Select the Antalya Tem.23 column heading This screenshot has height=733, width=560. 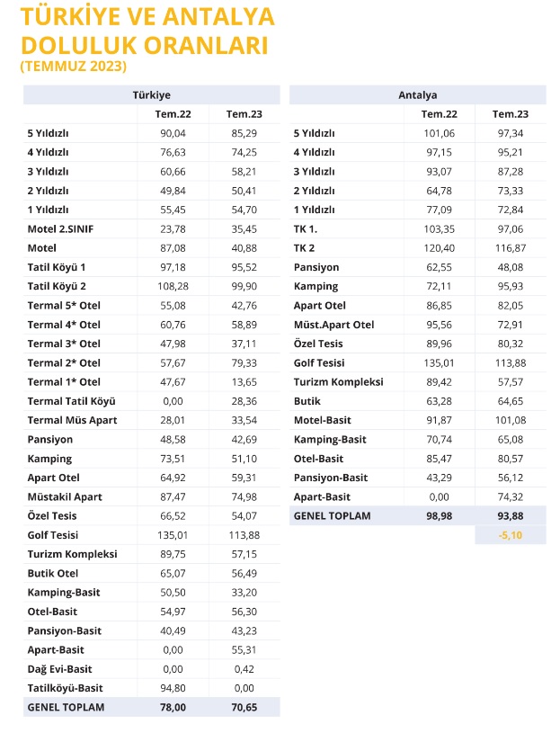coord(510,114)
